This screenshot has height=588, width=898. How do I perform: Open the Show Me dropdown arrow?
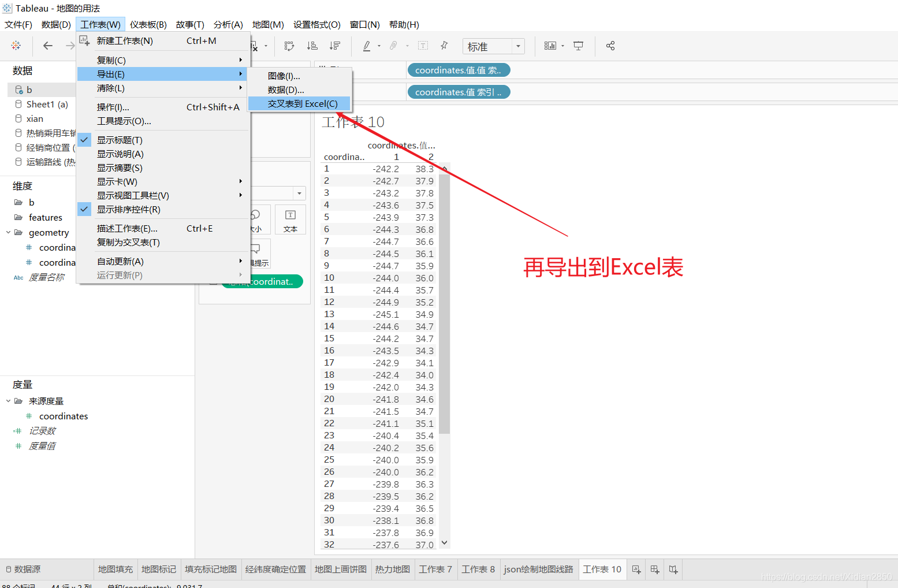[562, 46]
